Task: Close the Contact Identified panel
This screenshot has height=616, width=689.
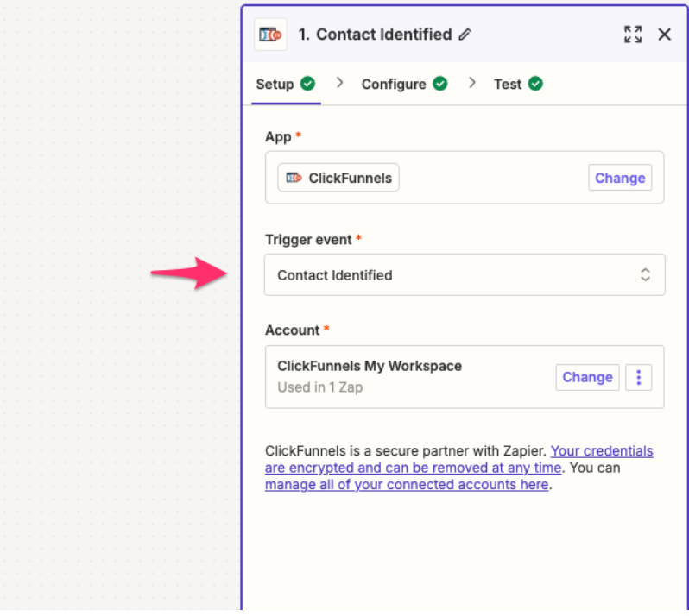Action: (664, 35)
